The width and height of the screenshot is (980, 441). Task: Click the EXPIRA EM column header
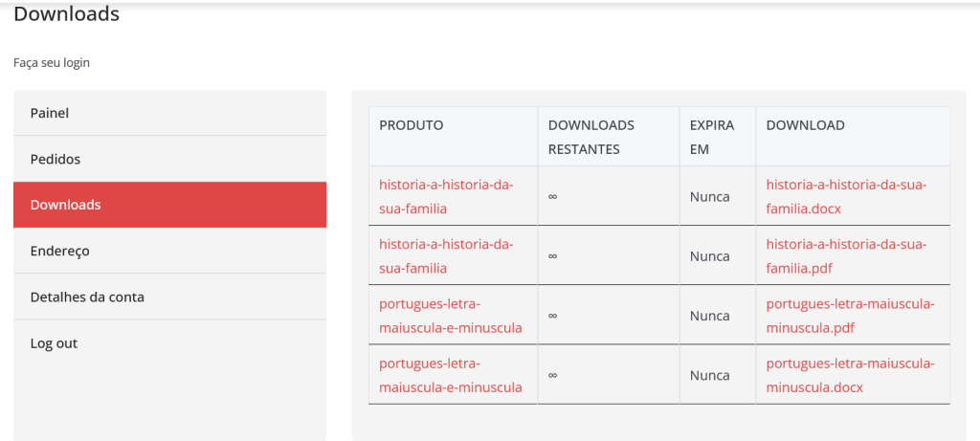tap(711, 137)
